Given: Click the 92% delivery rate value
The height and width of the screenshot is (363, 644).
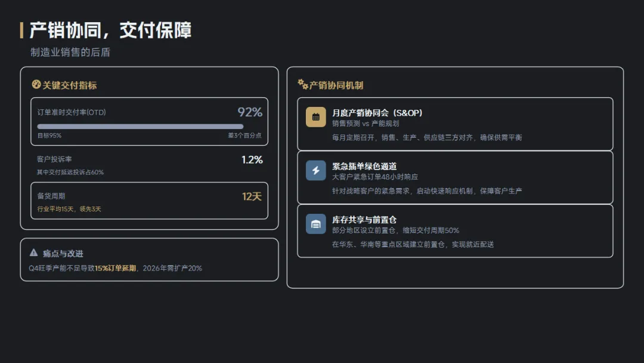Looking at the screenshot, I should point(250,112).
